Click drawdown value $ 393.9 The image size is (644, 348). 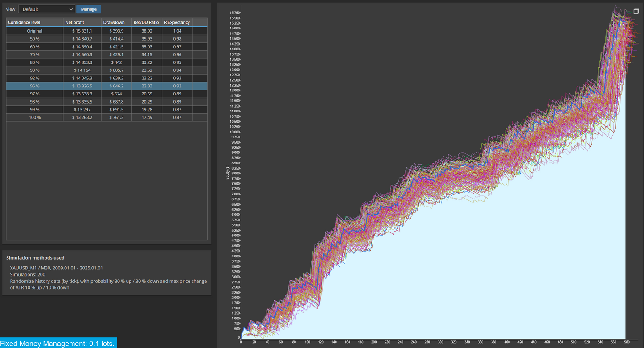click(x=116, y=31)
